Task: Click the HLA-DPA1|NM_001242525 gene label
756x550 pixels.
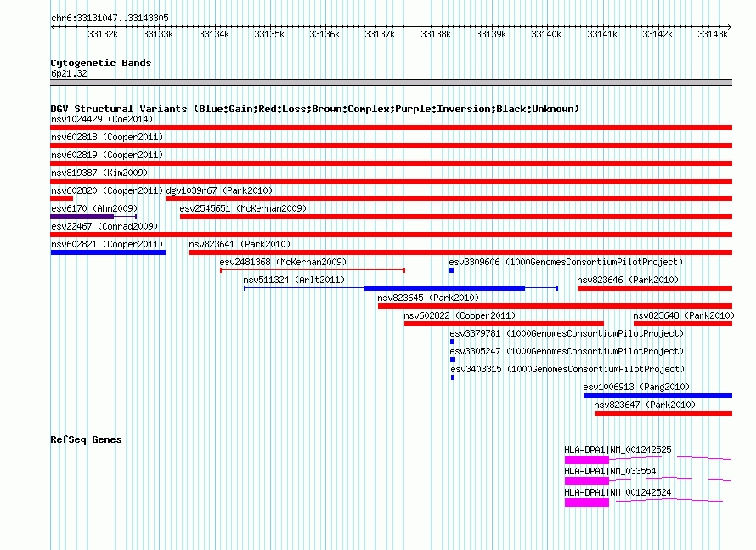Action: click(x=618, y=450)
